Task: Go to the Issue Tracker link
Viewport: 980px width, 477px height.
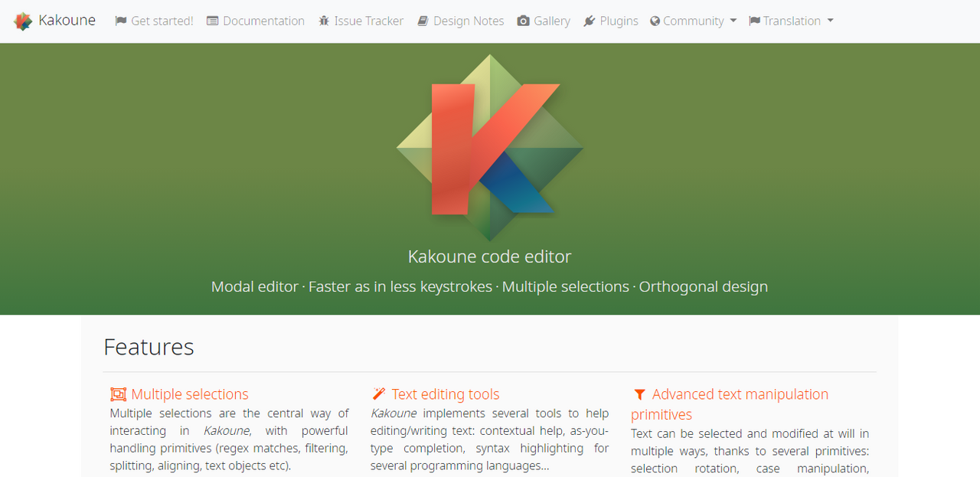Action: [x=361, y=21]
